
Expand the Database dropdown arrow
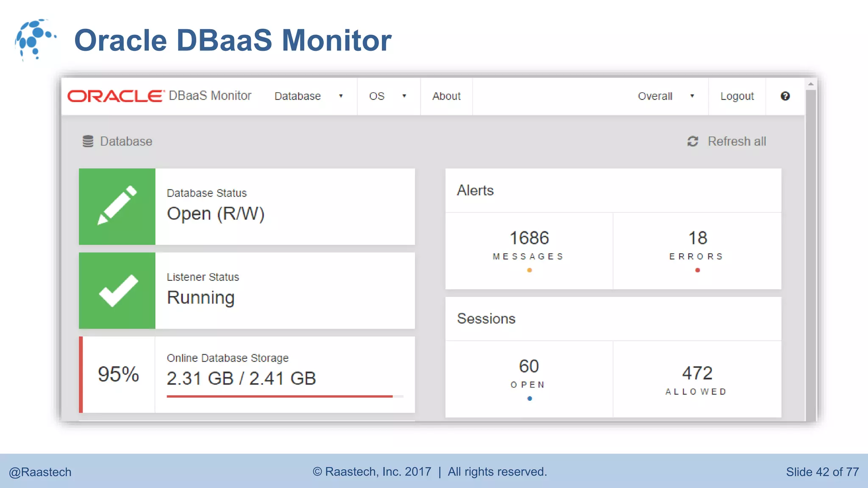click(341, 96)
